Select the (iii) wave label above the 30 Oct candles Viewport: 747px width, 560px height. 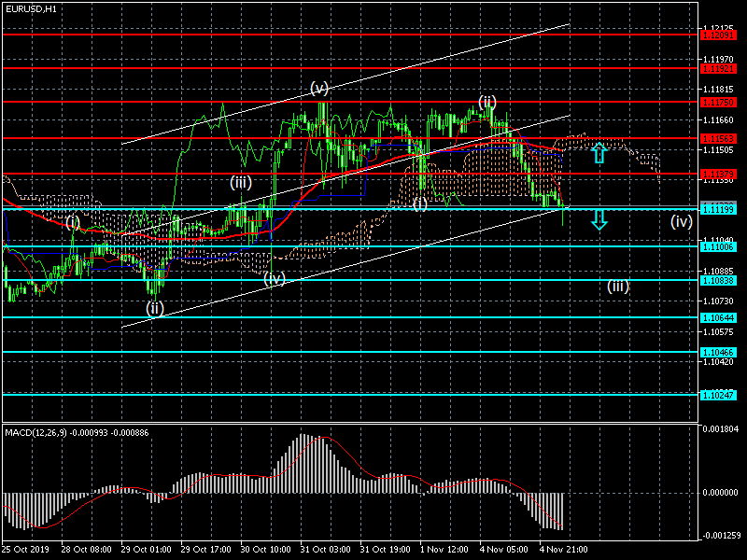click(x=241, y=182)
